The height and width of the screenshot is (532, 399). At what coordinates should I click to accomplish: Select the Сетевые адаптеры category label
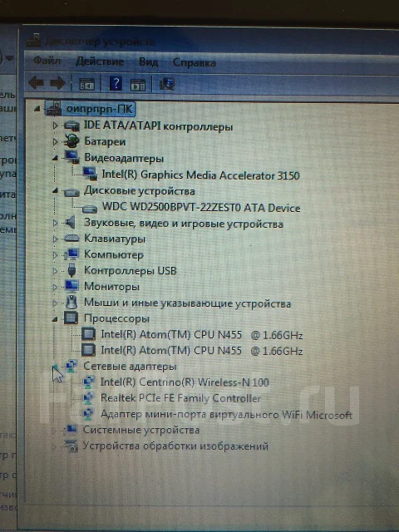pyautogui.click(x=130, y=367)
